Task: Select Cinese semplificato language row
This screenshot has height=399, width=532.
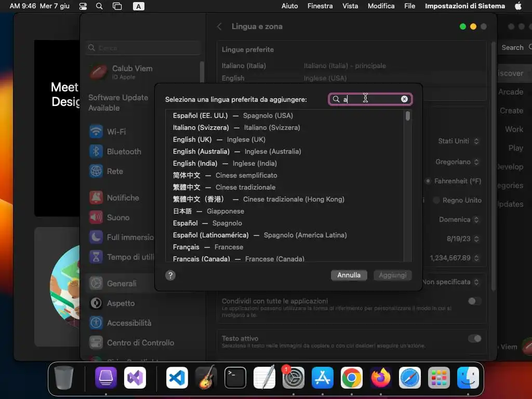Action: pos(285,176)
